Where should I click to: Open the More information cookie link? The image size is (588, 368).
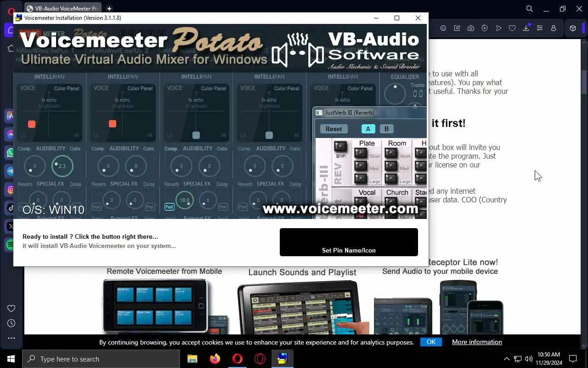477,342
